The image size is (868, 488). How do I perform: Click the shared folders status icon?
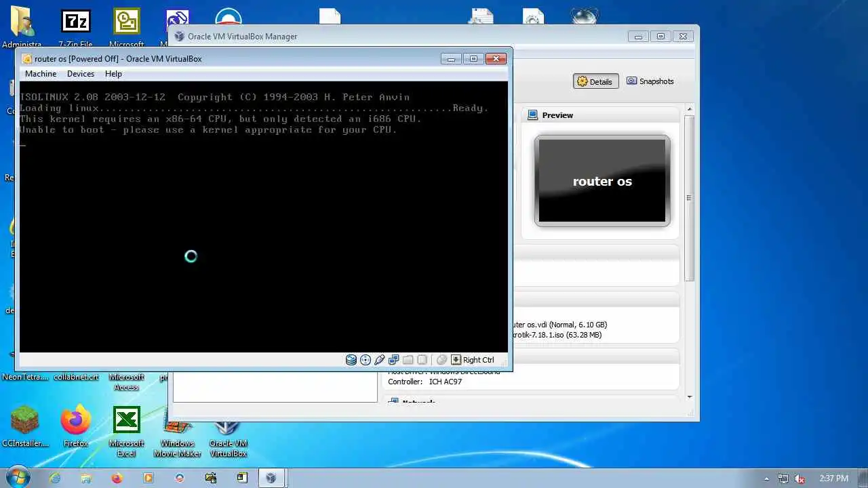click(408, 360)
